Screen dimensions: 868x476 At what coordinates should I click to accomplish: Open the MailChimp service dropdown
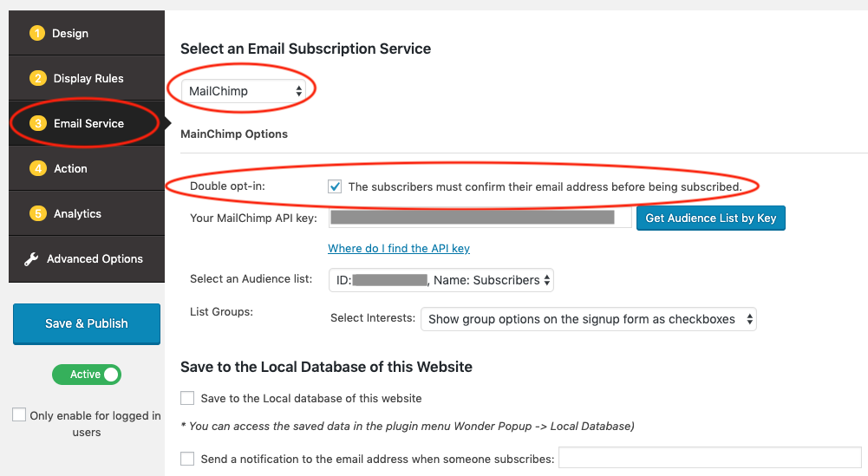(x=246, y=91)
